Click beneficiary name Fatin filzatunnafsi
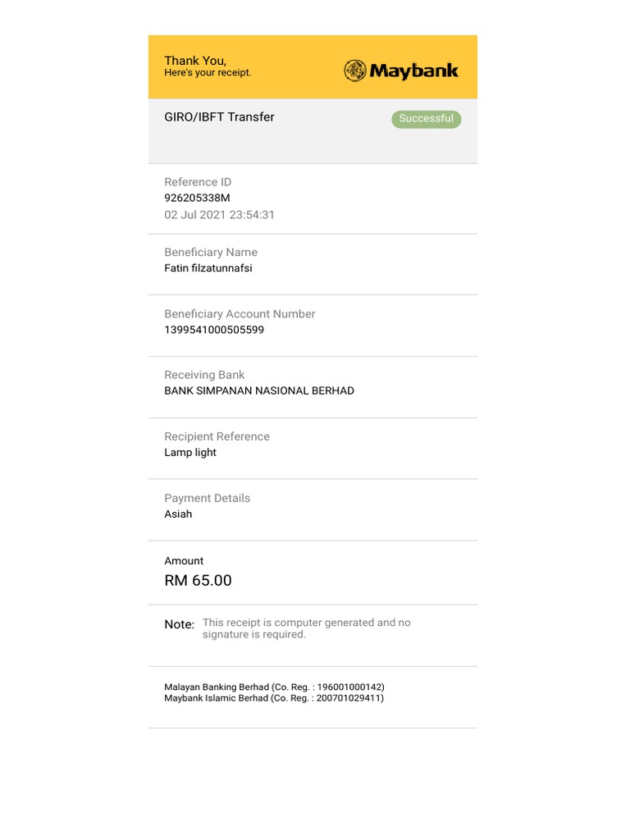Viewport: 630px width, 840px height. [208, 268]
